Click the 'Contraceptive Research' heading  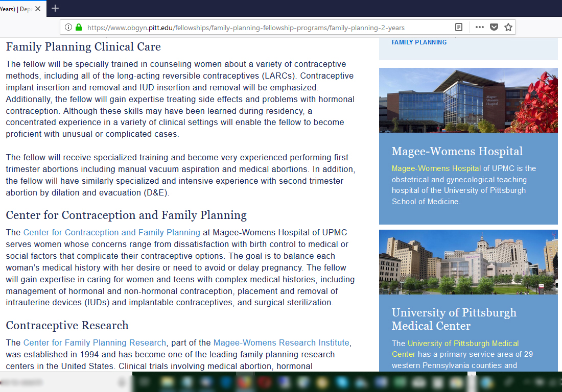coord(67,326)
